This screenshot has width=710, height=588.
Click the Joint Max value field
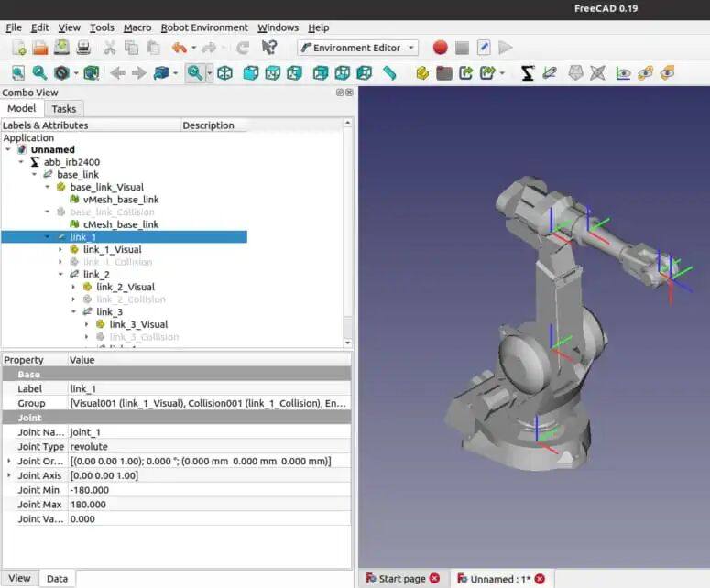click(x=209, y=505)
